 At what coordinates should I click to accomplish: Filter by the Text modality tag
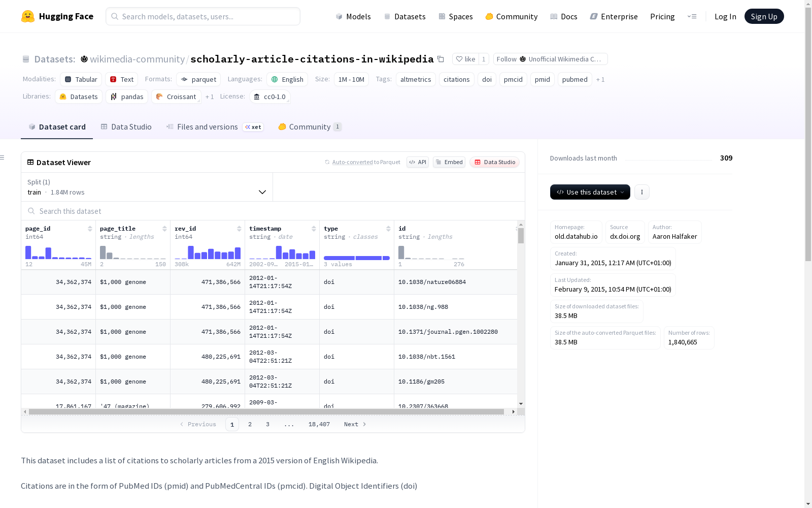tap(122, 79)
